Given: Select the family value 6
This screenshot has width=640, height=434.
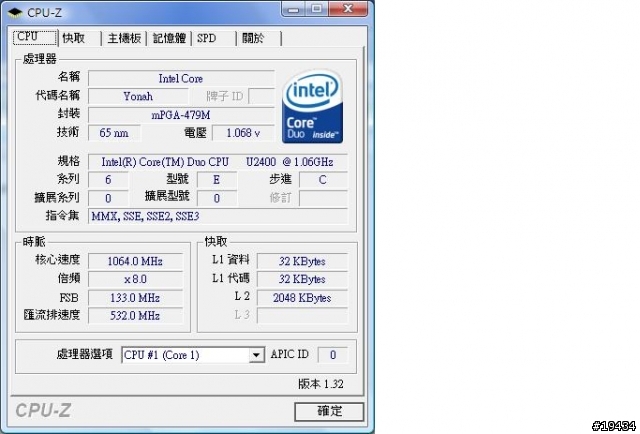Looking at the screenshot, I should coord(108,180).
